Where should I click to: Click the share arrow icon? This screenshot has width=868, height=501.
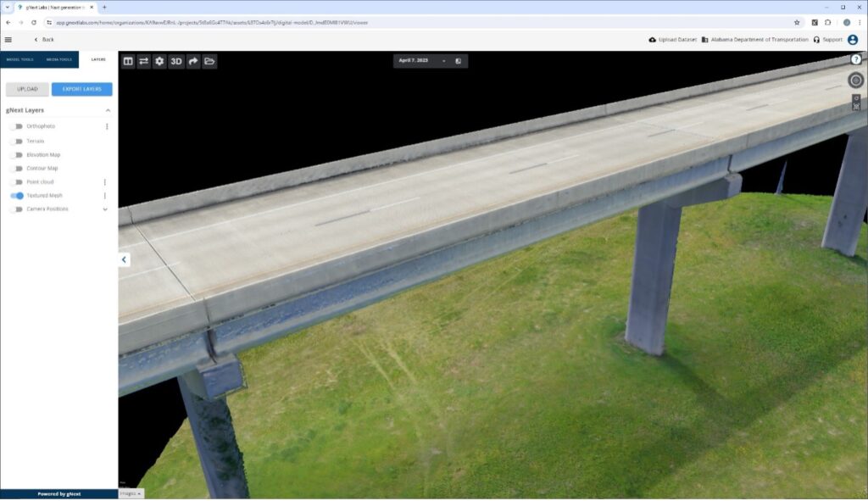tap(192, 60)
